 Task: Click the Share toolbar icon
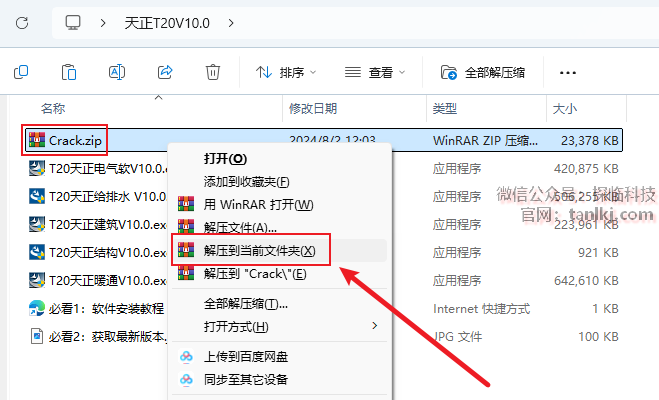165,72
